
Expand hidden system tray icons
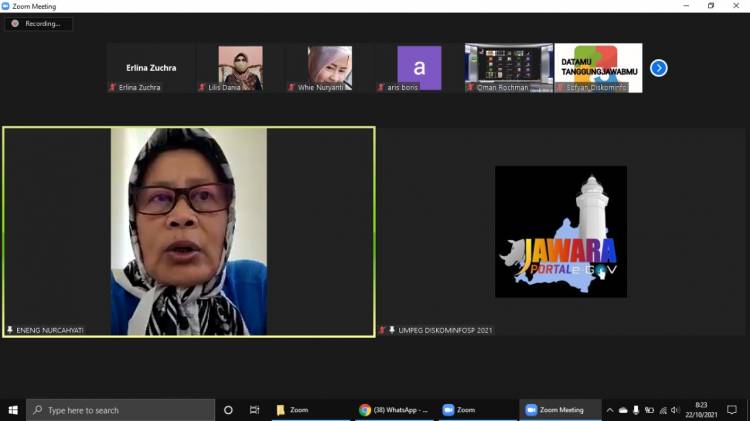pos(609,410)
